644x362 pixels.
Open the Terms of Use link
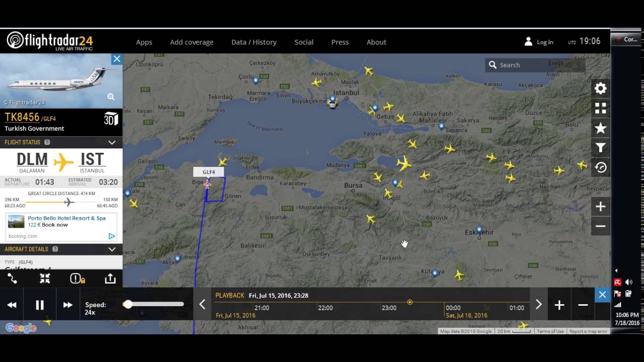point(550,331)
